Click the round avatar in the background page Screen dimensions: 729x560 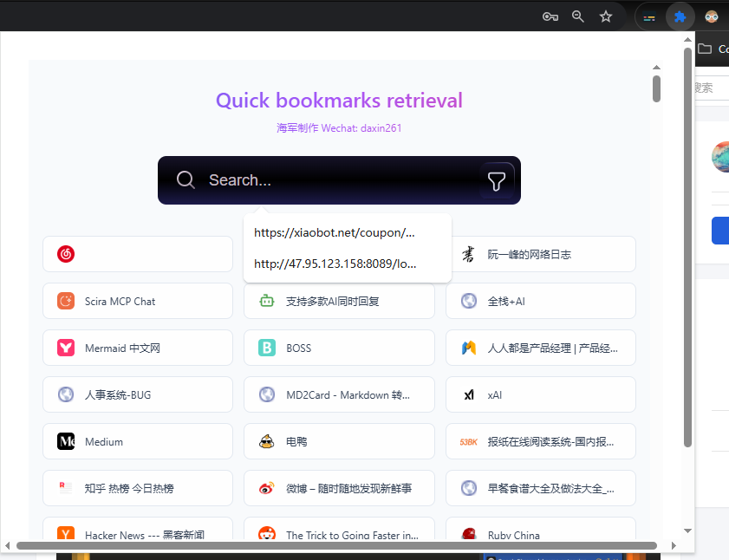click(x=720, y=157)
